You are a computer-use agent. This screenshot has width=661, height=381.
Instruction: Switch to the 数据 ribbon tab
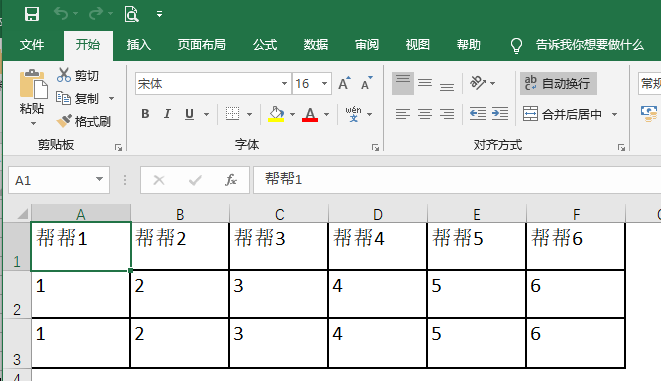316,44
